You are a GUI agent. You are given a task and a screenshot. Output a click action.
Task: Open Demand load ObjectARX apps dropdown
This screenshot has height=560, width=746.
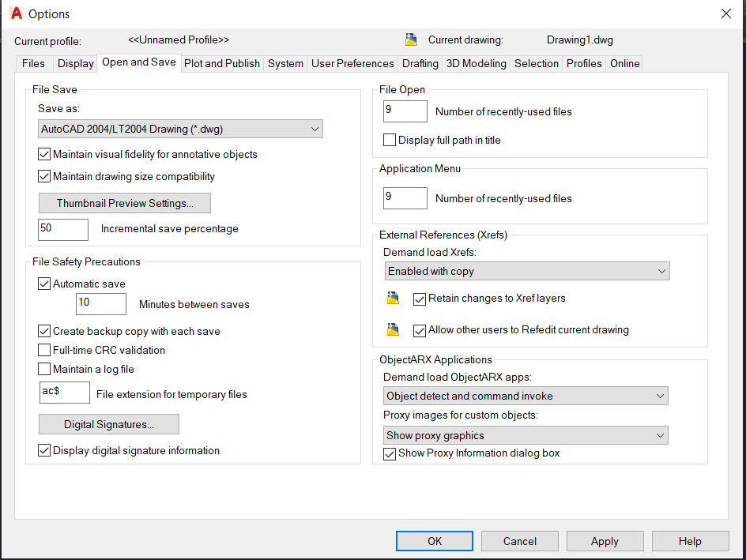pyautogui.click(x=526, y=396)
